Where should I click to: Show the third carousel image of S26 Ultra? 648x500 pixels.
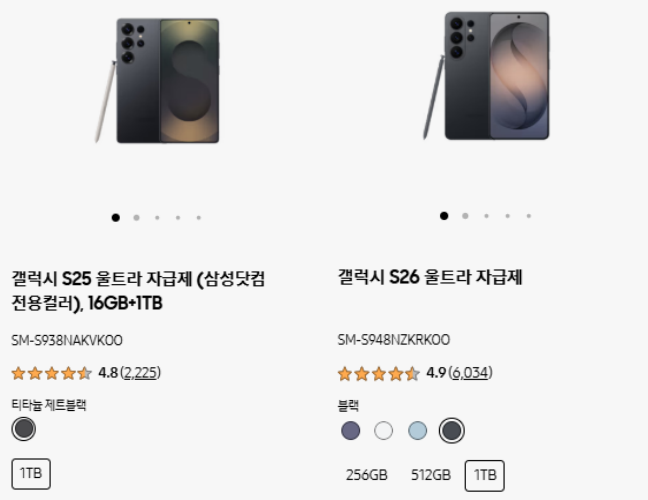[x=486, y=216]
